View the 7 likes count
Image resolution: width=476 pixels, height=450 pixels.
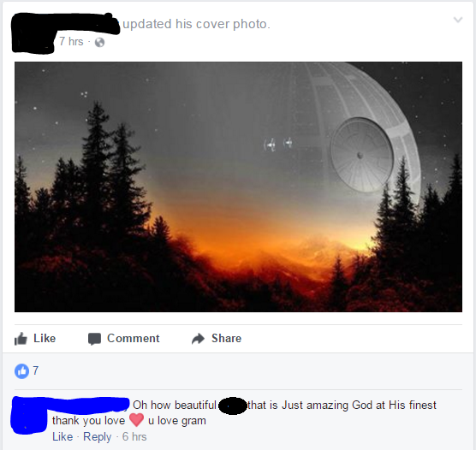(35, 370)
